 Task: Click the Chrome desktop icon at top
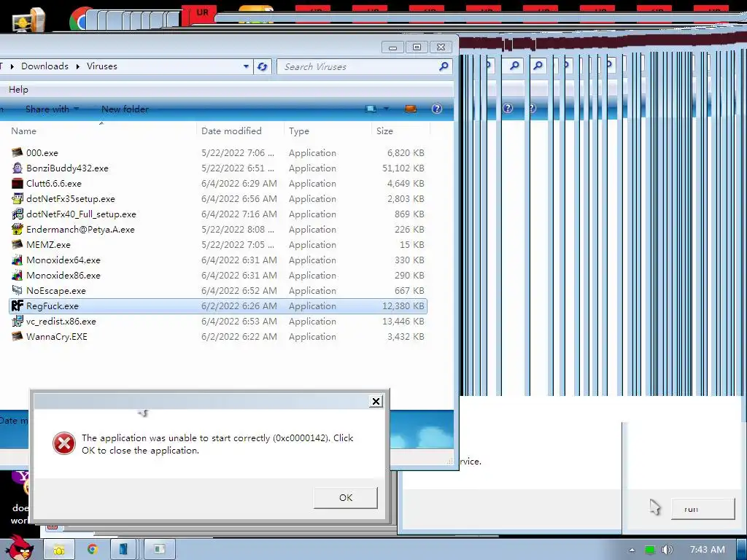[x=79, y=21]
